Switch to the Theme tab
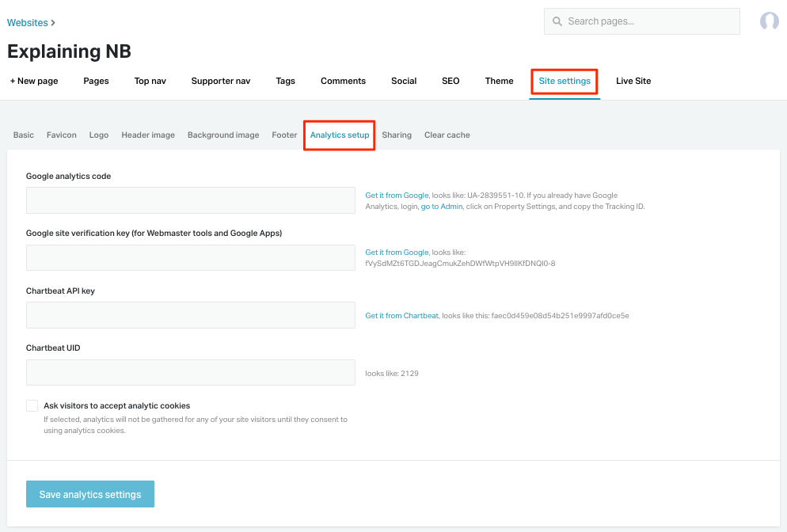 [x=499, y=81]
